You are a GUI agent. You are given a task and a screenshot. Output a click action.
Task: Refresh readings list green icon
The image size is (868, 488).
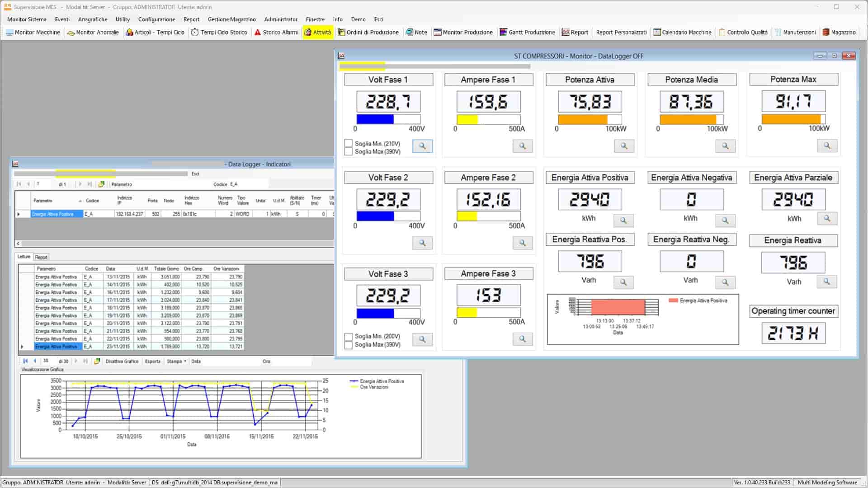coord(97,361)
